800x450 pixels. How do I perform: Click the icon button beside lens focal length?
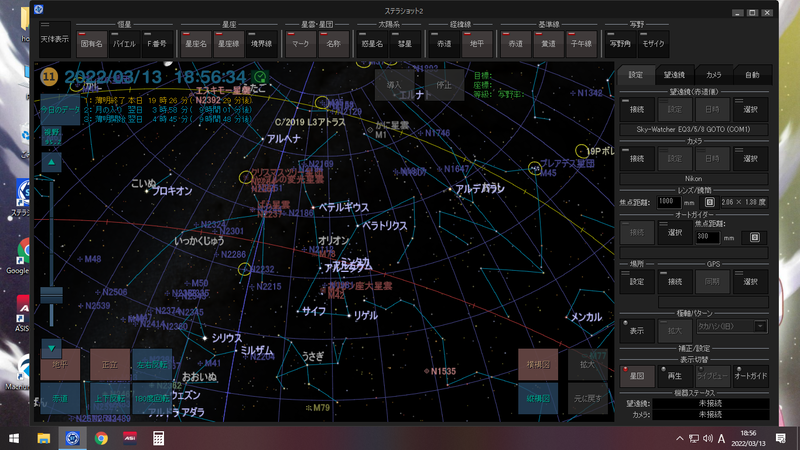click(709, 202)
